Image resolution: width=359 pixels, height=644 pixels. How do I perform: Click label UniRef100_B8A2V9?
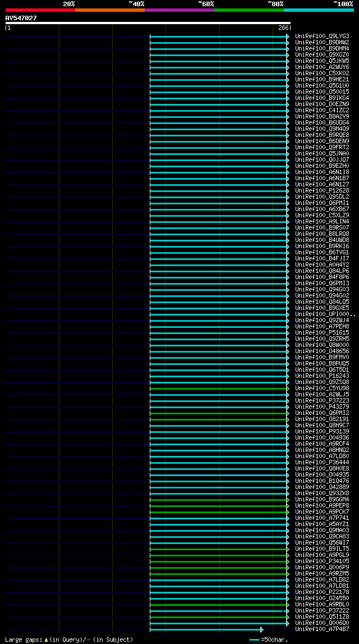(322, 116)
